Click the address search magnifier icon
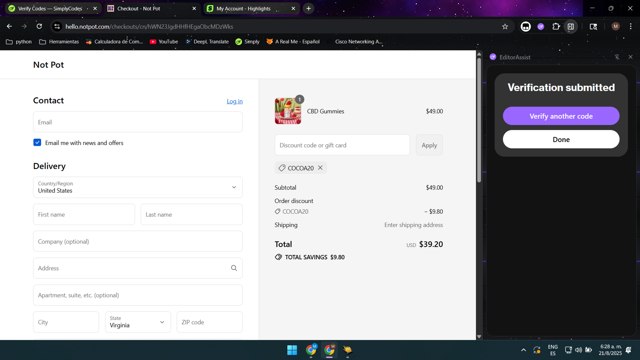This screenshot has height=360, width=640. pyautogui.click(x=234, y=268)
